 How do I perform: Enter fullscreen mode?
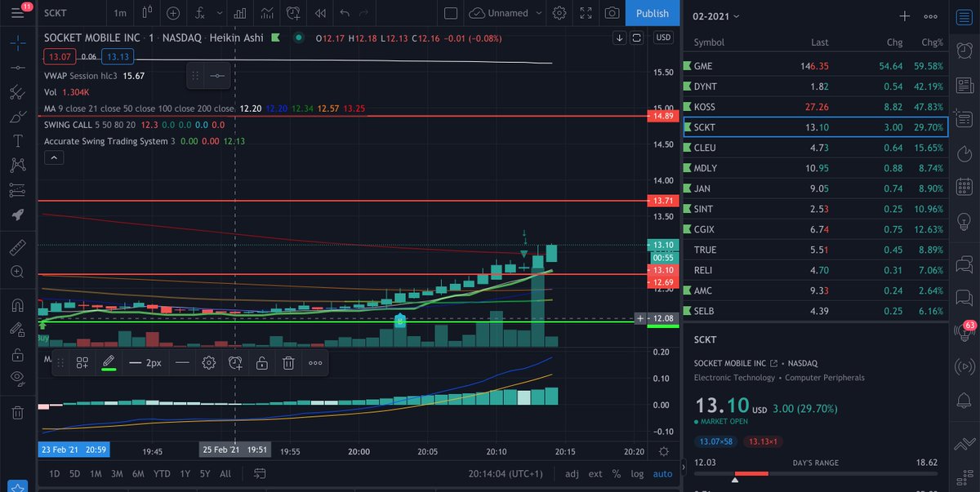coord(585,13)
